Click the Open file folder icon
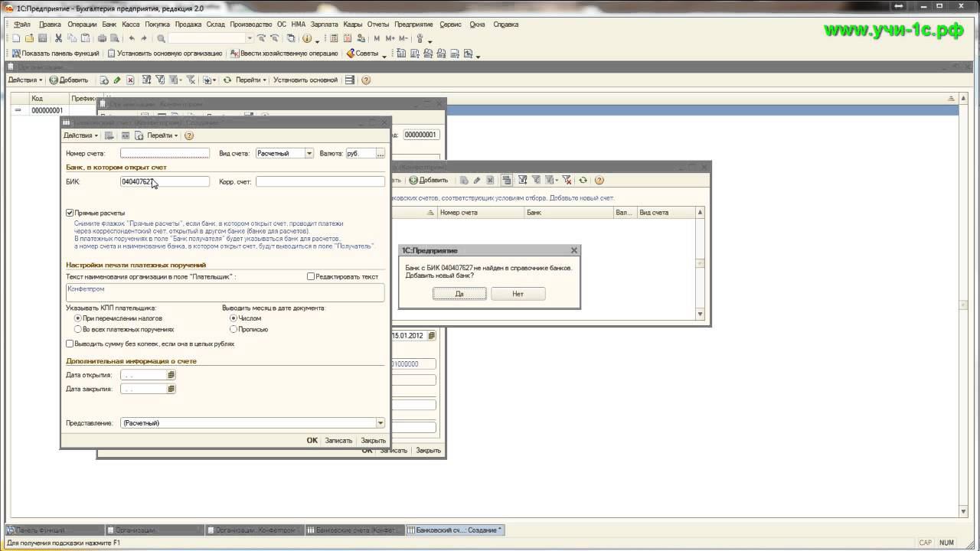Viewport: 980px width, 551px height. point(29,38)
